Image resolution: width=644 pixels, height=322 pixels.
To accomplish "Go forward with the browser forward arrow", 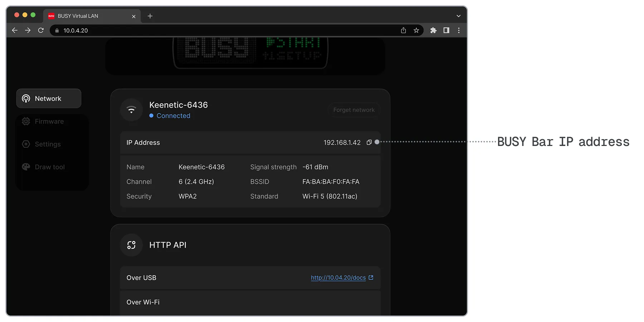I will (x=28, y=30).
